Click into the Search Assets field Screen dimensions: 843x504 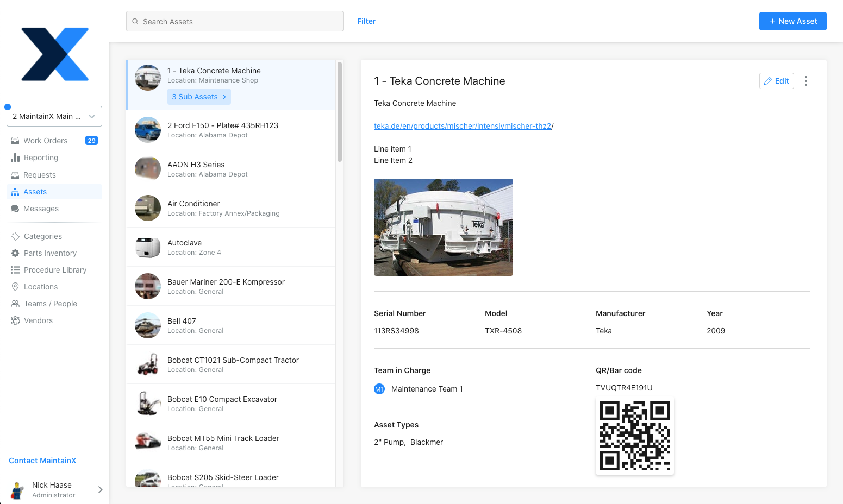tap(235, 21)
